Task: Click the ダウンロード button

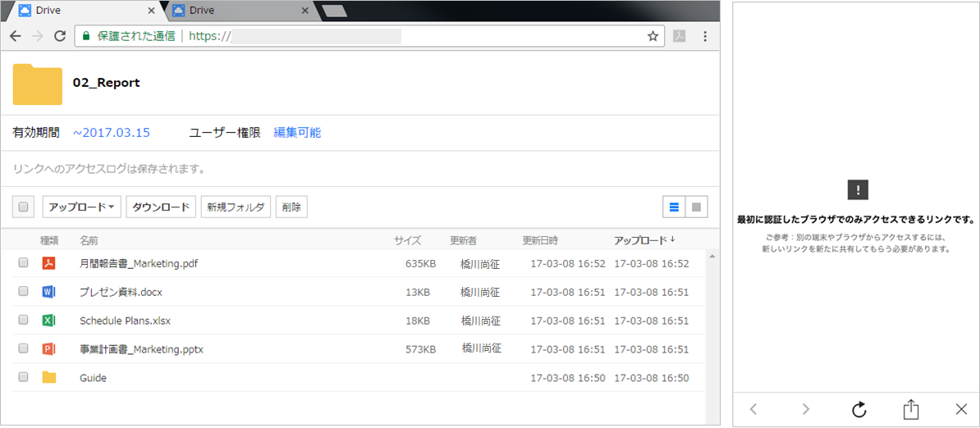Action: coord(161,207)
